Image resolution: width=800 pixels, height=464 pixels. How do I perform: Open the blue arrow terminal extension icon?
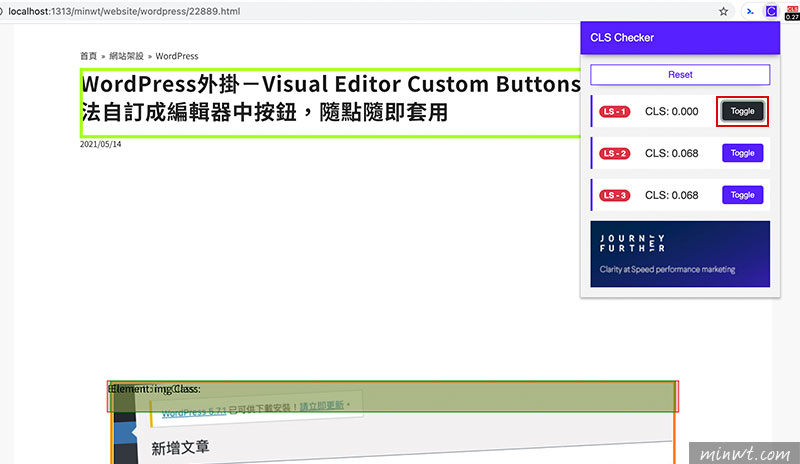(x=750, y=11)
